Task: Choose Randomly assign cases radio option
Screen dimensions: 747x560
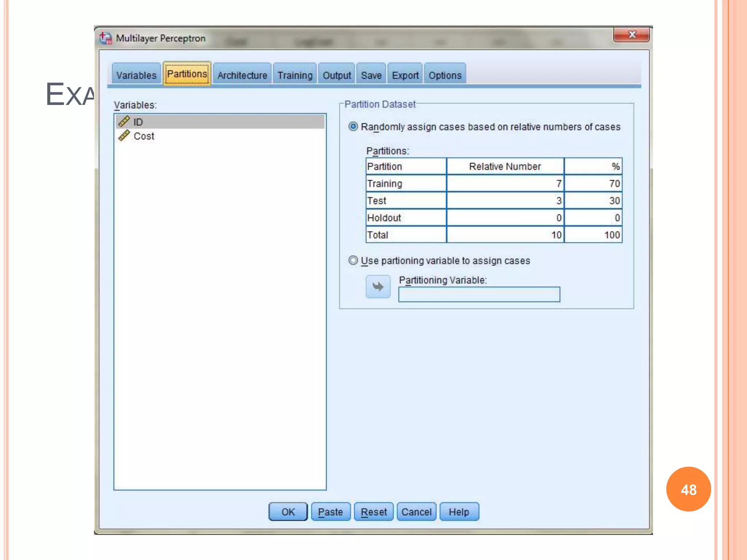Action: pos(353,127)
